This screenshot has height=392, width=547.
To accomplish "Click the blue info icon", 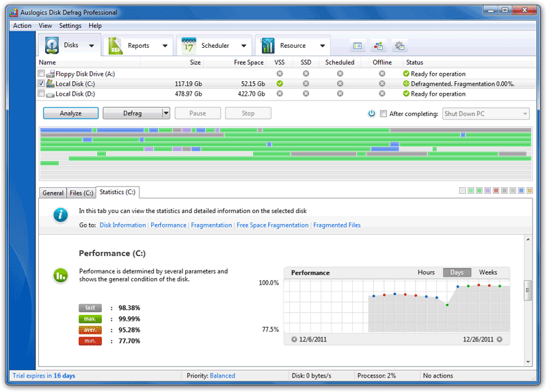I will point(62,215).
